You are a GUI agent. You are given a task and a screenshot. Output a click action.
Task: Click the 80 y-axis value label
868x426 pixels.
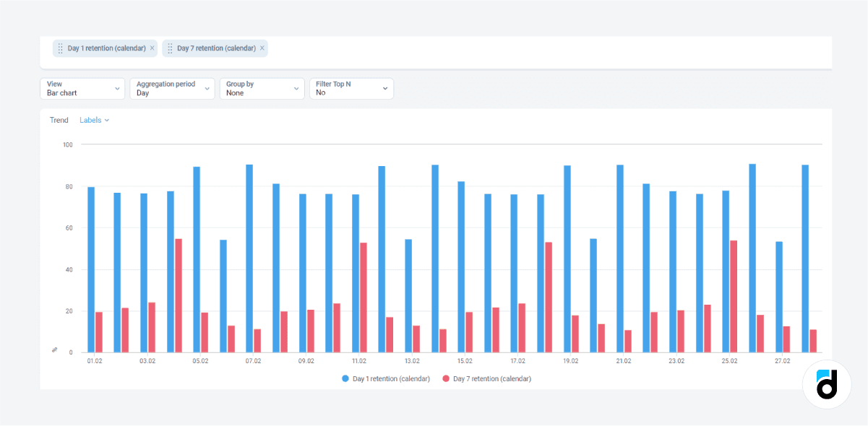pos(70,187)
